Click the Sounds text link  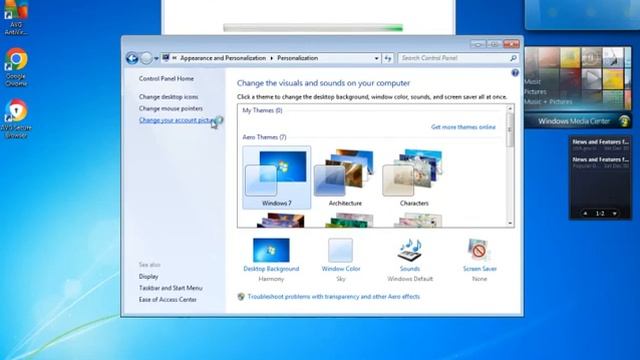coord(409,269)
